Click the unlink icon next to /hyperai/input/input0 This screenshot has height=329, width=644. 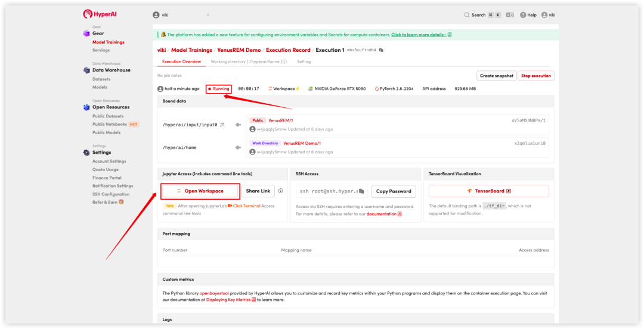[222, 125]
